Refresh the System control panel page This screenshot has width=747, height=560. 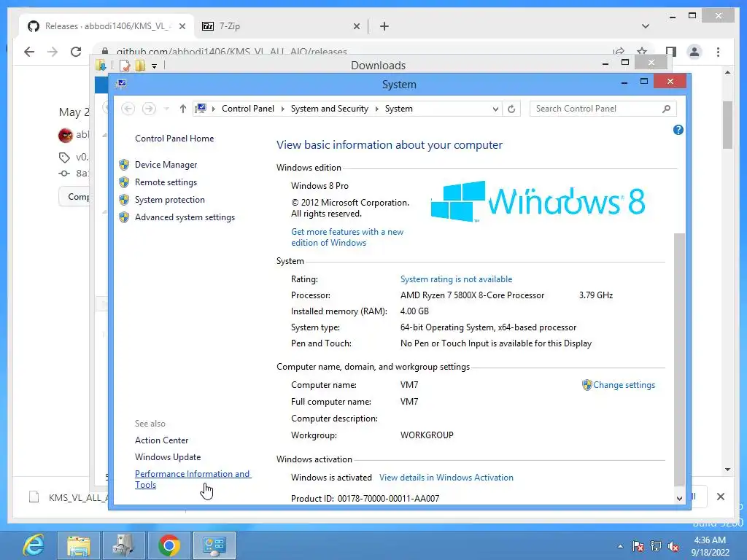(x=511, y=109)
